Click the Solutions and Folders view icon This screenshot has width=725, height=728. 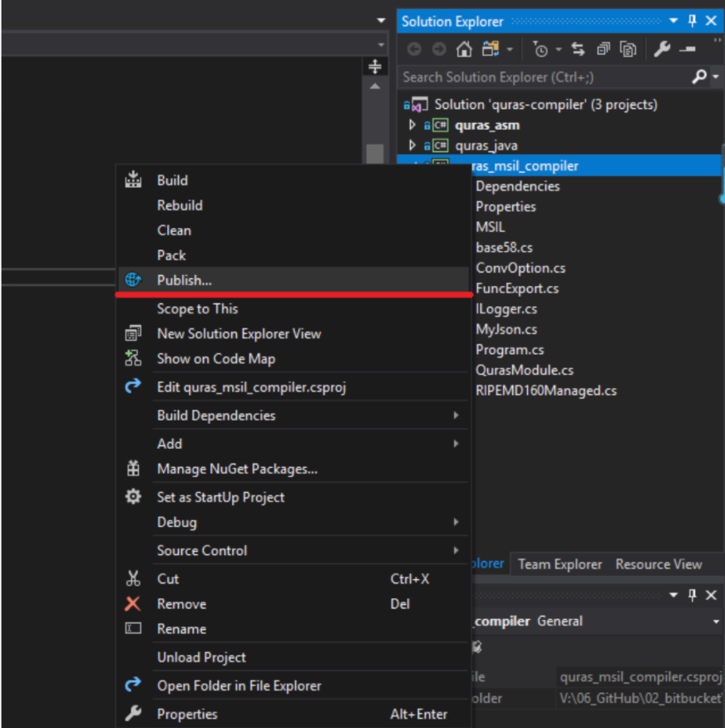490,49
